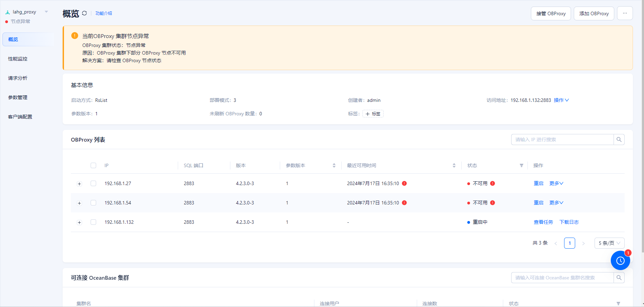Click the refresh icon next to 概览
This screenshot has width=644, height=307.
(84, 13)
